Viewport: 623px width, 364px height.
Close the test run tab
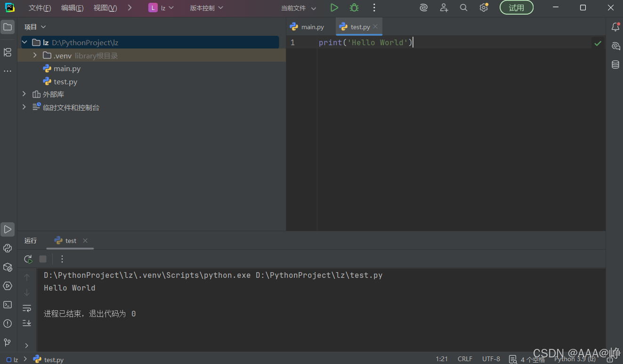[85, 241]
